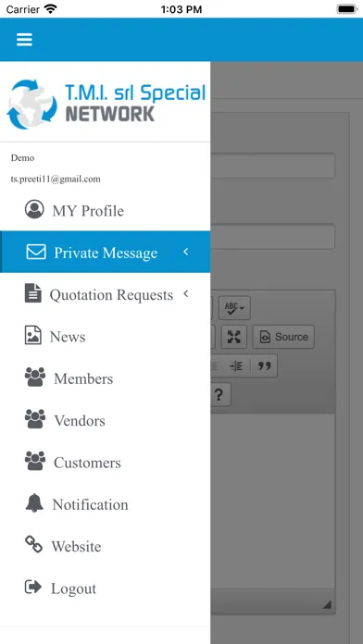Click the Vendors group icon
This screenshot has width=363, height=644.
point(35,419)
